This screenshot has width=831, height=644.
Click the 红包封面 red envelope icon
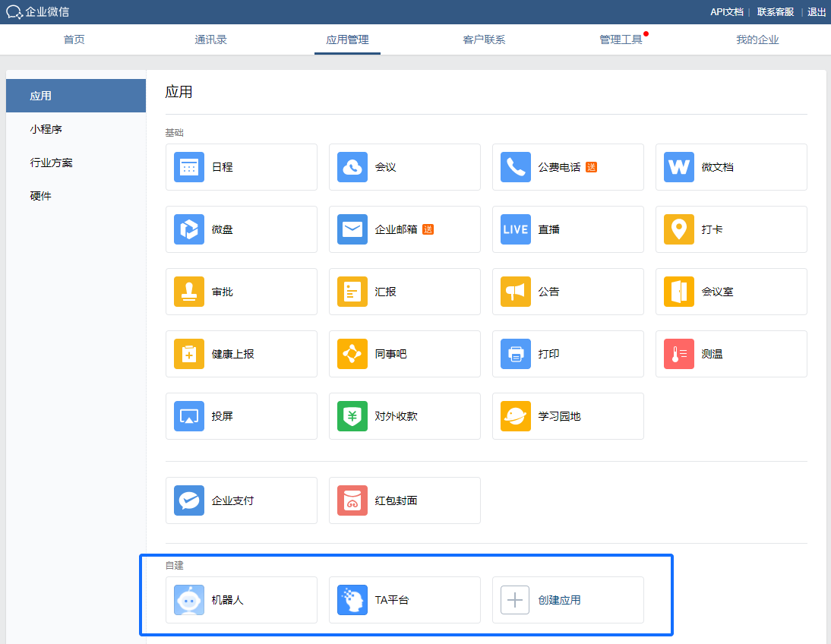click(352, 500)
